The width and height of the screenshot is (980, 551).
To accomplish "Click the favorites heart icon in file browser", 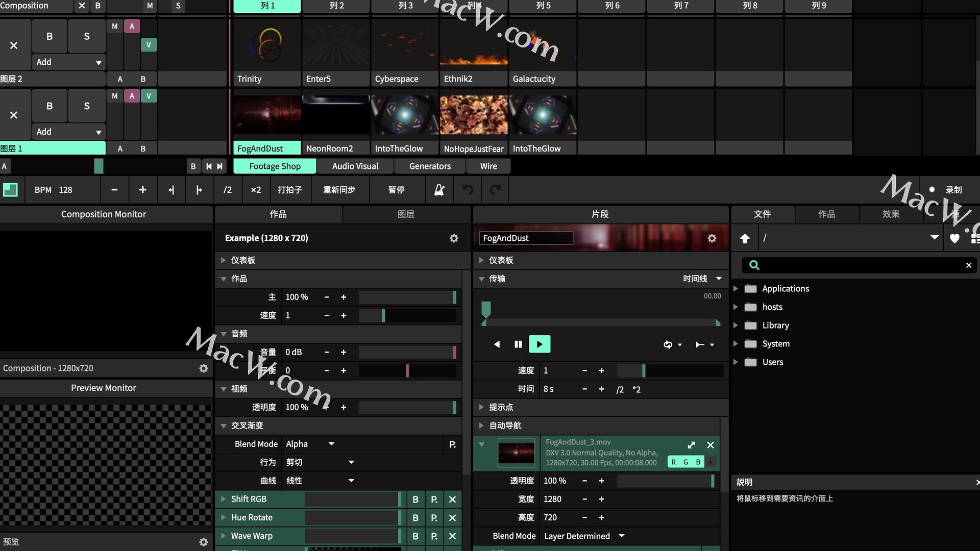I will [954, 238].
